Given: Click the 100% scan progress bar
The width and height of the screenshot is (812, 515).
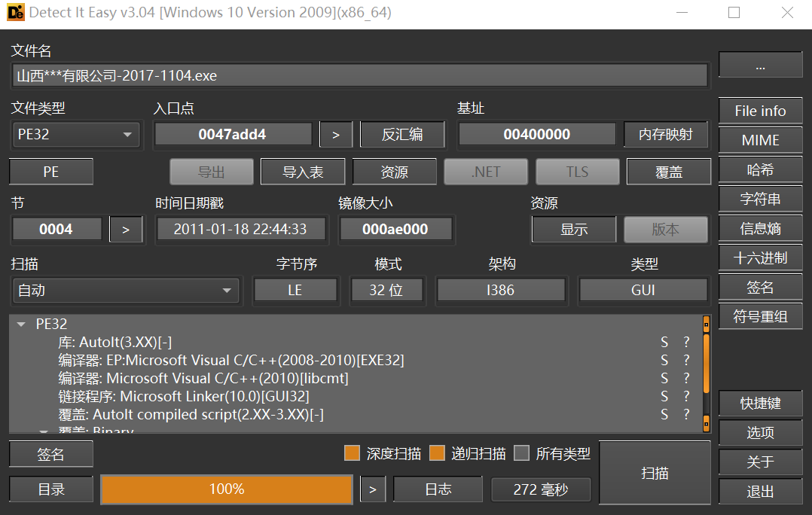Looking at the screenshot, I should pos(227,489).
